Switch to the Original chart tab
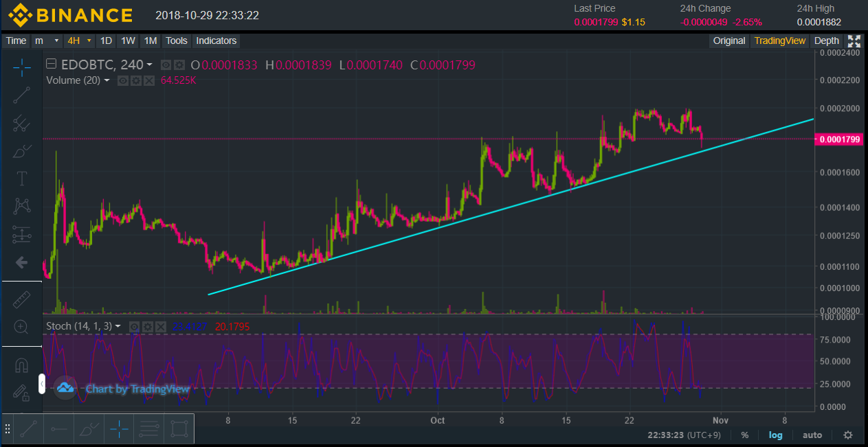 pyautogui.click(x=728, y=41)
